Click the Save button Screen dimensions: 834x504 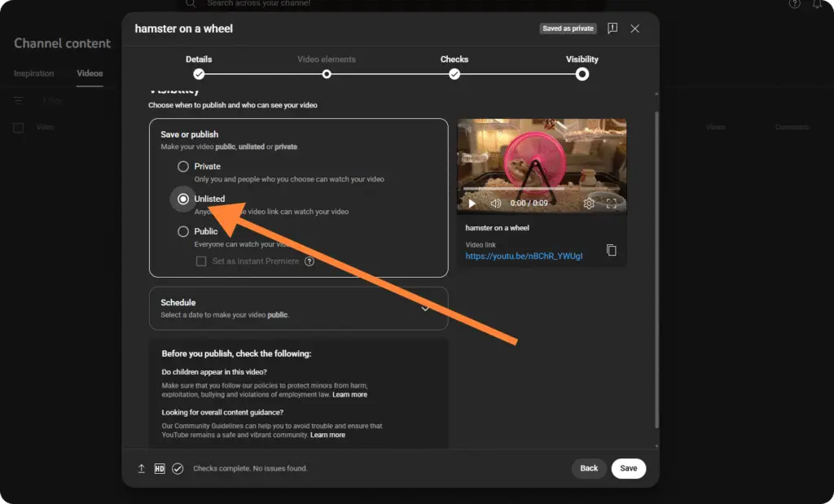tap(628, 468)
